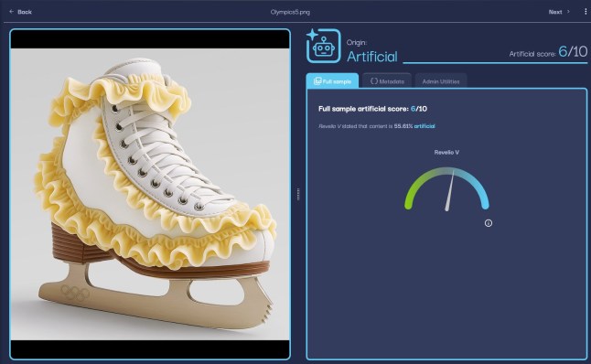Click the info icon below the gauge

point(489,223)
